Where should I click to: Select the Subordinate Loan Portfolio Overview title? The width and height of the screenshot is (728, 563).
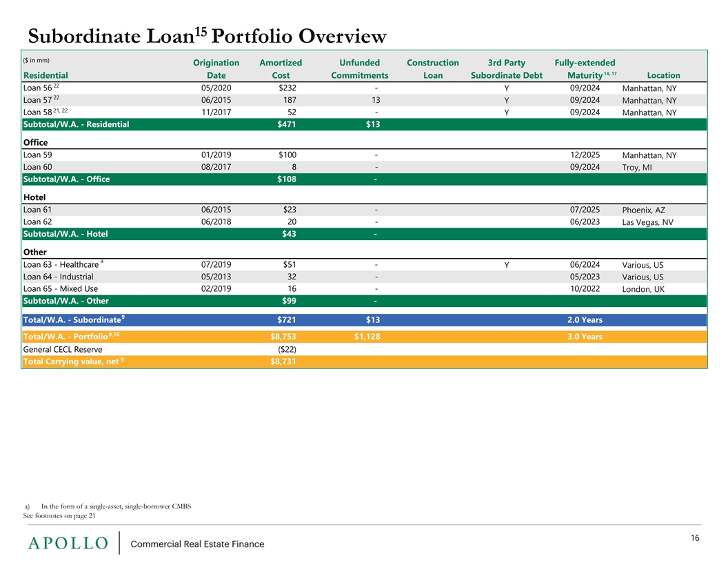coord(207,36)
